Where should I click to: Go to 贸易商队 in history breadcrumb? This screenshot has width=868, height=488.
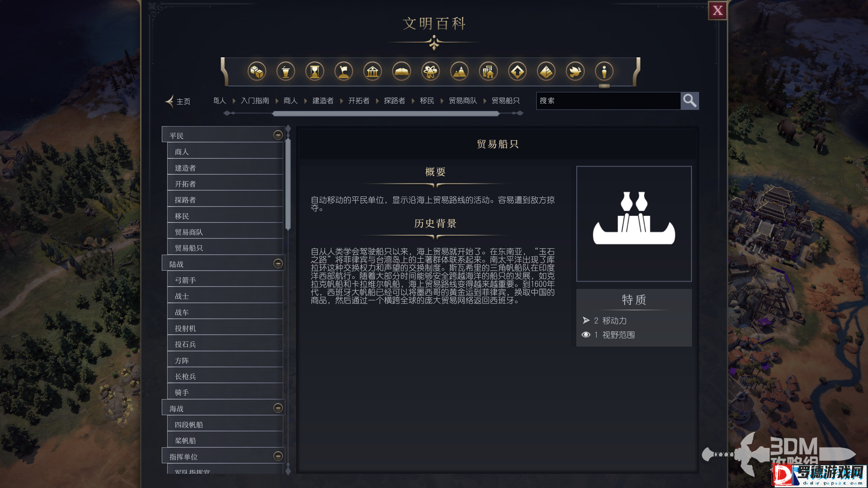coord(463,101)
